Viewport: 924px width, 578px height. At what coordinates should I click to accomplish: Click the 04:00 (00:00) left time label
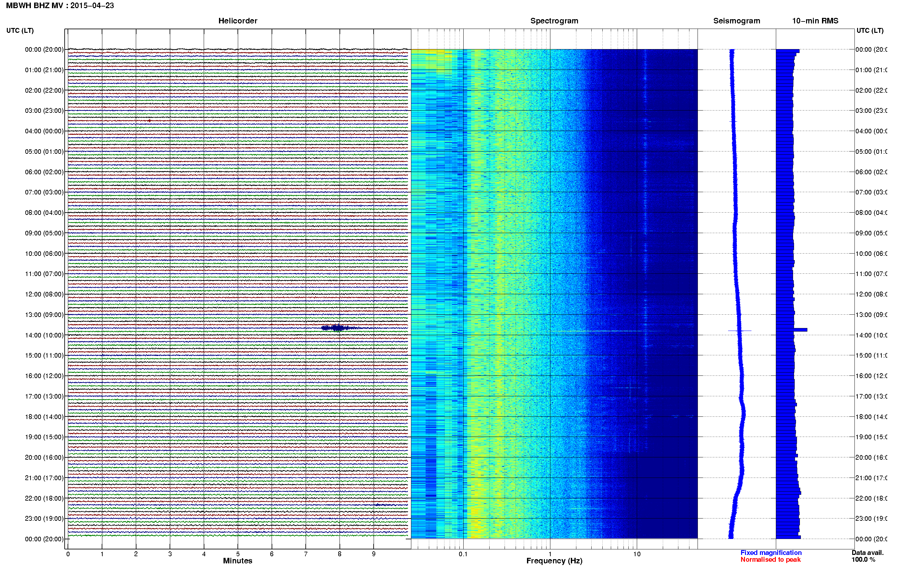[44, 131]
